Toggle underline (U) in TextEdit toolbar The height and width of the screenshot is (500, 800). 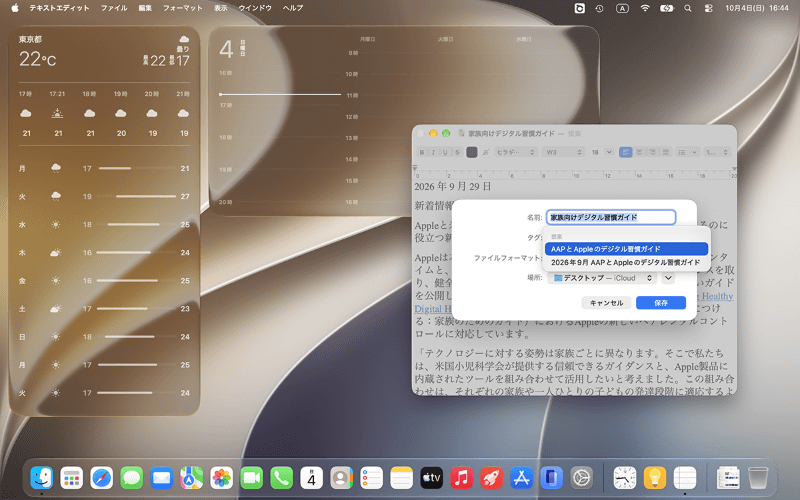(x=445, y=152)
